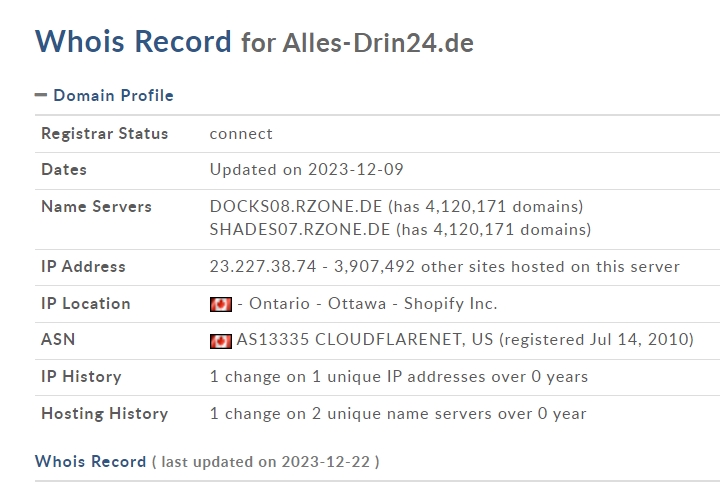The width and height of the screenshot is (720, 482).
Task: Click the IP History change details
Action: [x=399, y=377]
